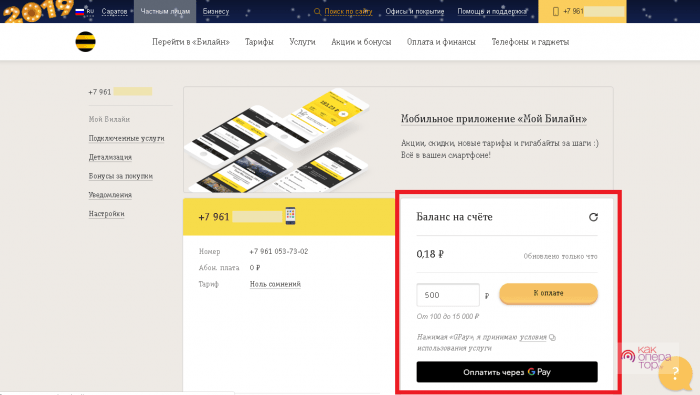
Task: Click Обновлено только что status text
Action: point(560,257)
